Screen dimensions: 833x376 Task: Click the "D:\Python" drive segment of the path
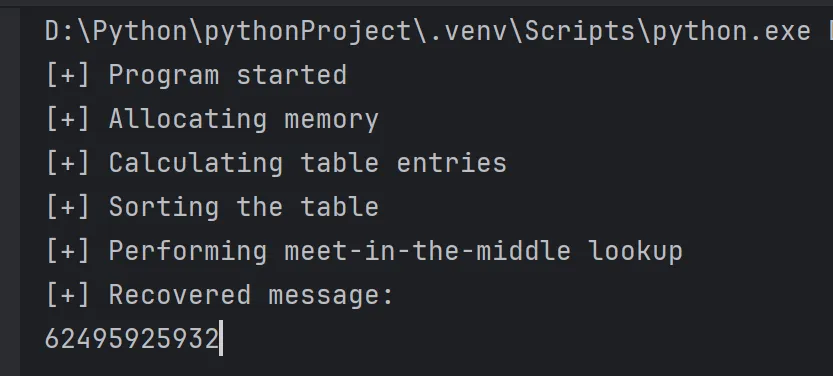[x=109, y=31]
